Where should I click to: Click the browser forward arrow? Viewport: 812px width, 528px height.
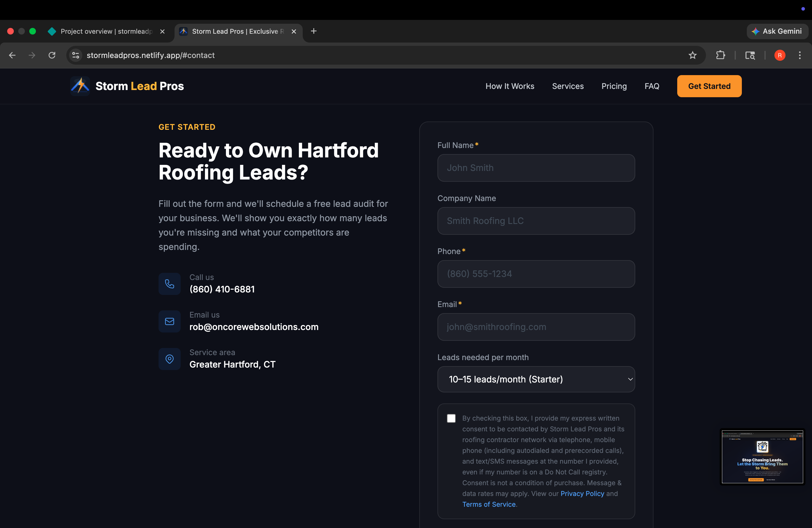pyautogui.click(x=32, y=55)
